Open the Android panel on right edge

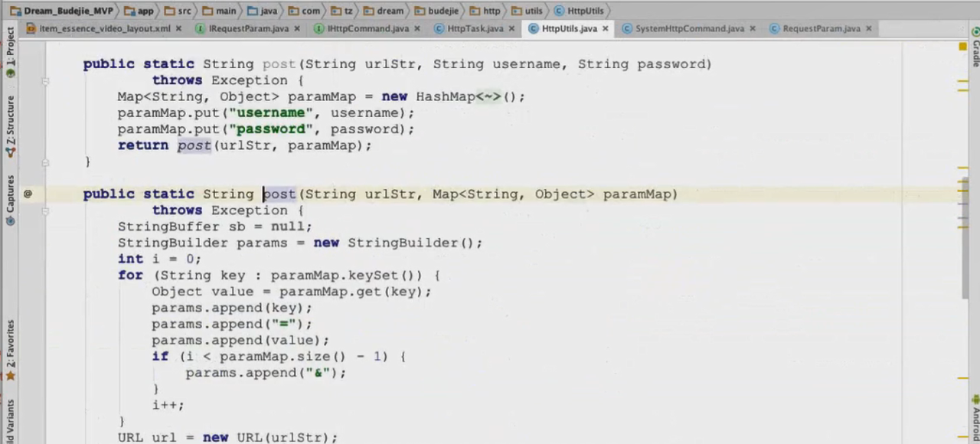tap(975, 419)
